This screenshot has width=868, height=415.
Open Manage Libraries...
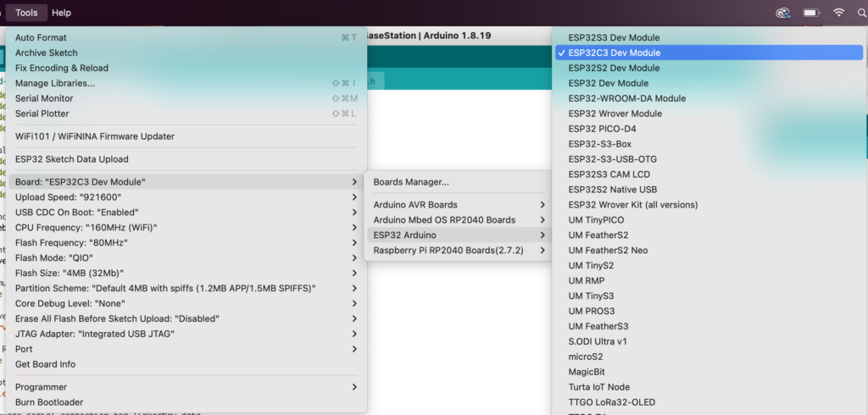(x=186, y=83)
